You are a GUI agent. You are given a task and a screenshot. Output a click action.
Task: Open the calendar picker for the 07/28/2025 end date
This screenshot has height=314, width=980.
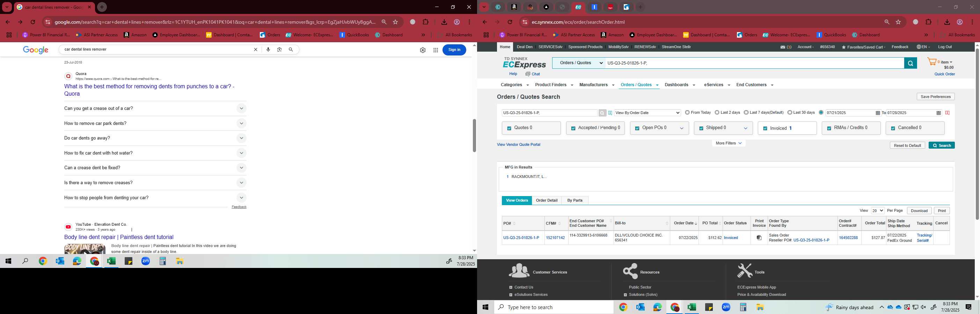pos(938,113)
